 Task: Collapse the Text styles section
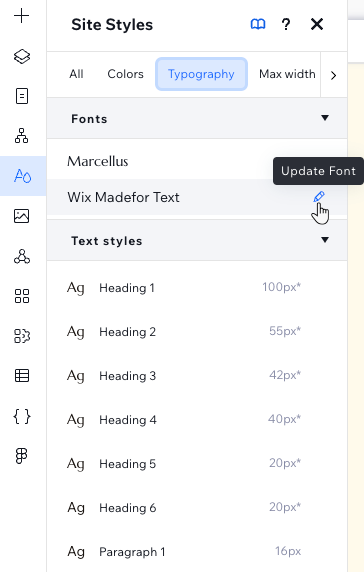pyautogui.click(x=325, y=240)
